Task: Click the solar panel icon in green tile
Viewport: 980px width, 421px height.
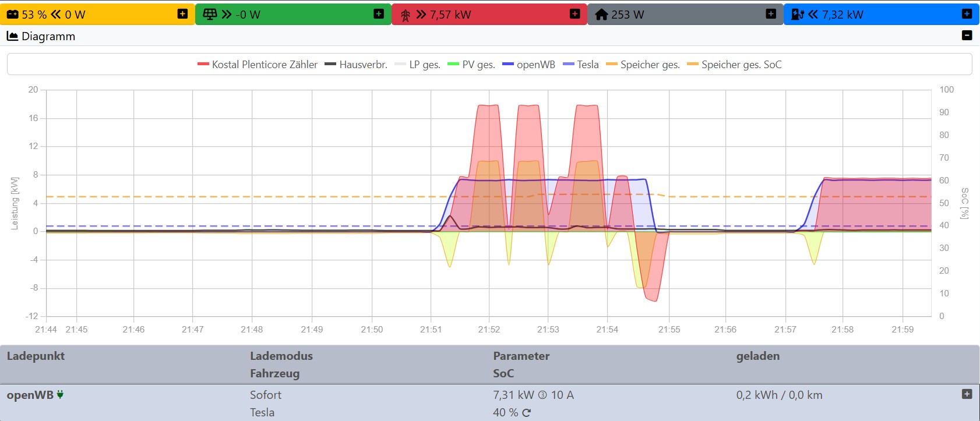Action: [x=210, y=15]
